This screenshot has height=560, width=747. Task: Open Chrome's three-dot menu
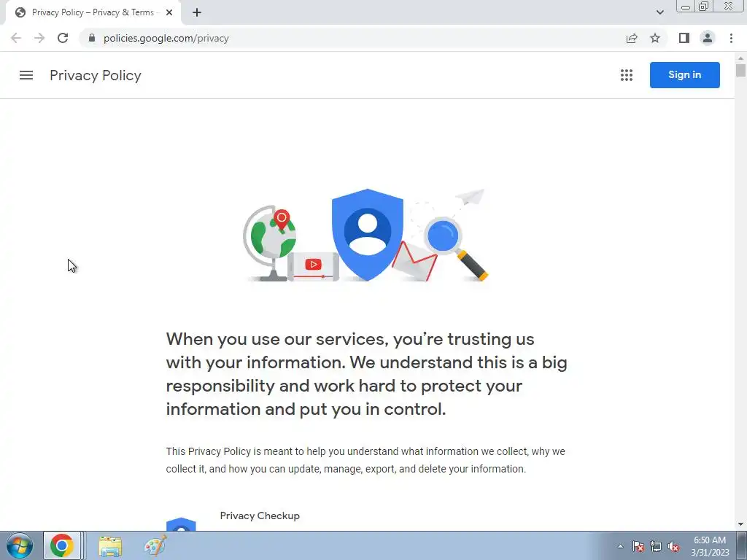731,38
